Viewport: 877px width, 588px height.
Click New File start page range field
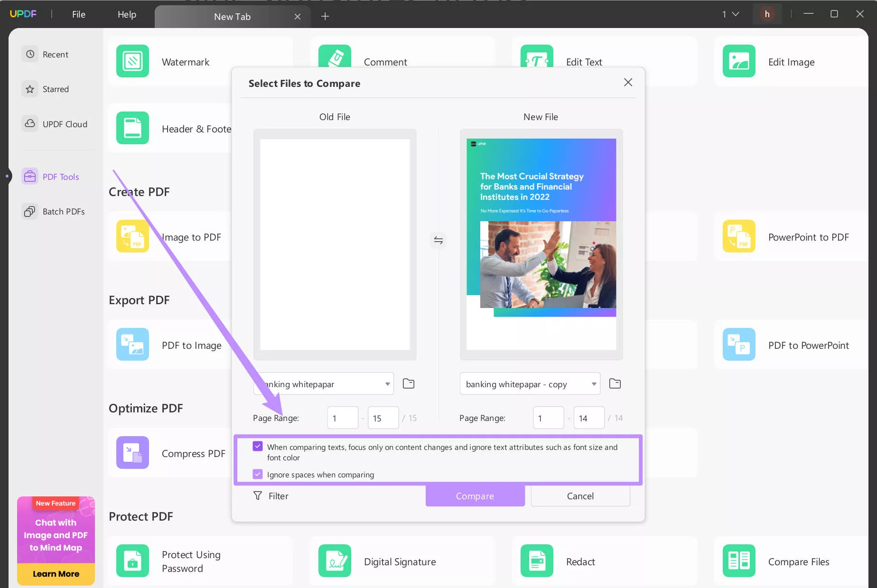click(x=549, y=418)
